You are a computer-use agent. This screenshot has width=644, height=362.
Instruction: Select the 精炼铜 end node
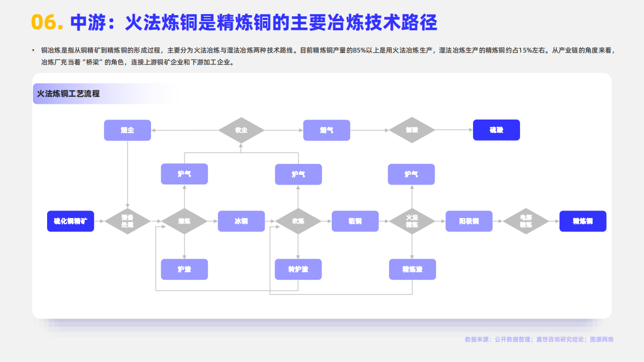[x=583, y=221]
